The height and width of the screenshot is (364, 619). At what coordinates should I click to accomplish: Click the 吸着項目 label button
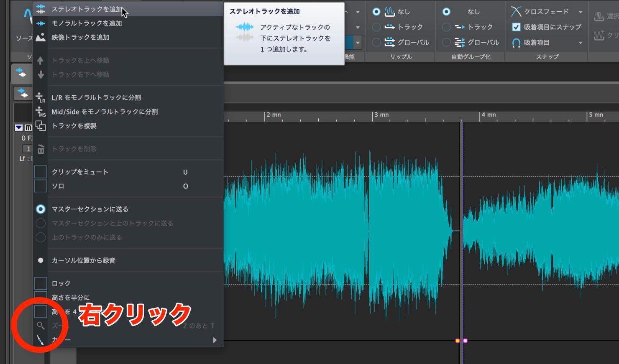point(537,43)
